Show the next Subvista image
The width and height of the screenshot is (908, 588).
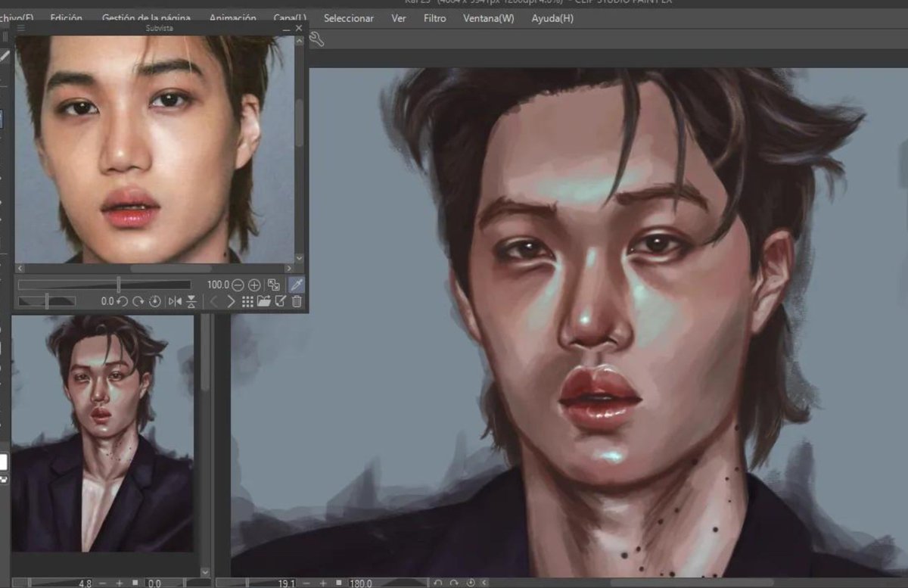(231, 301)
